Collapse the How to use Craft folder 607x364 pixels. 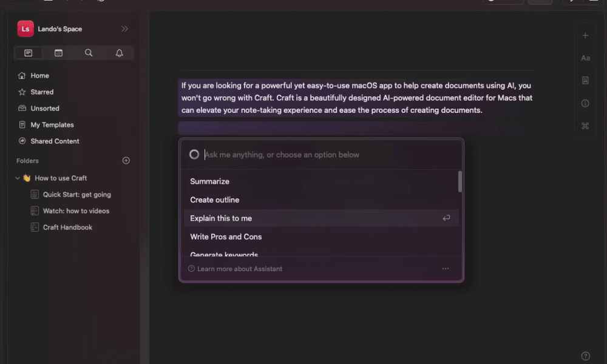[x=18, y=178]
